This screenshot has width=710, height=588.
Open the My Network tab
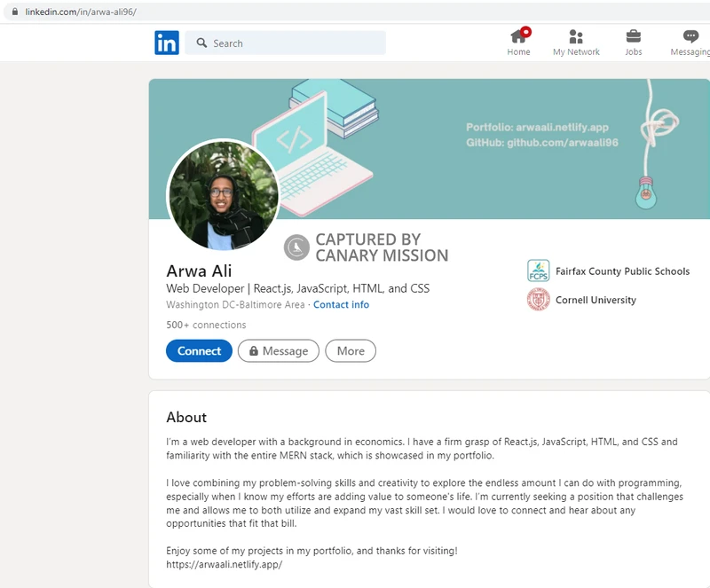pyautogui.click(x=576, y=43)
